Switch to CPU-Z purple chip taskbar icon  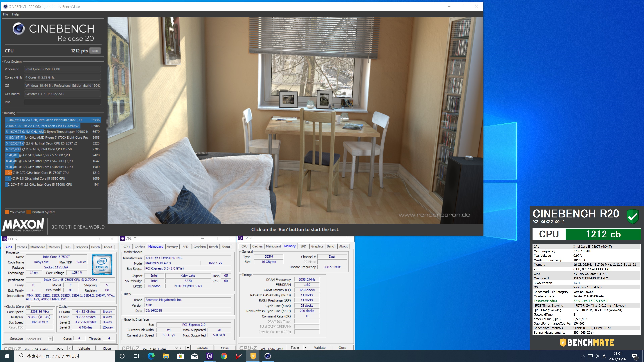click(x=209, y=356)
